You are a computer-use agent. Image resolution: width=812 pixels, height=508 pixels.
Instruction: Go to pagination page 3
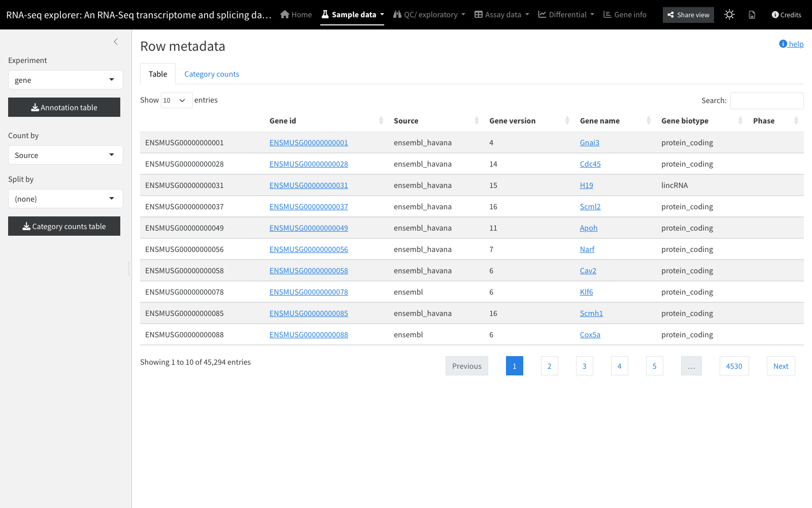coord(584,366)
